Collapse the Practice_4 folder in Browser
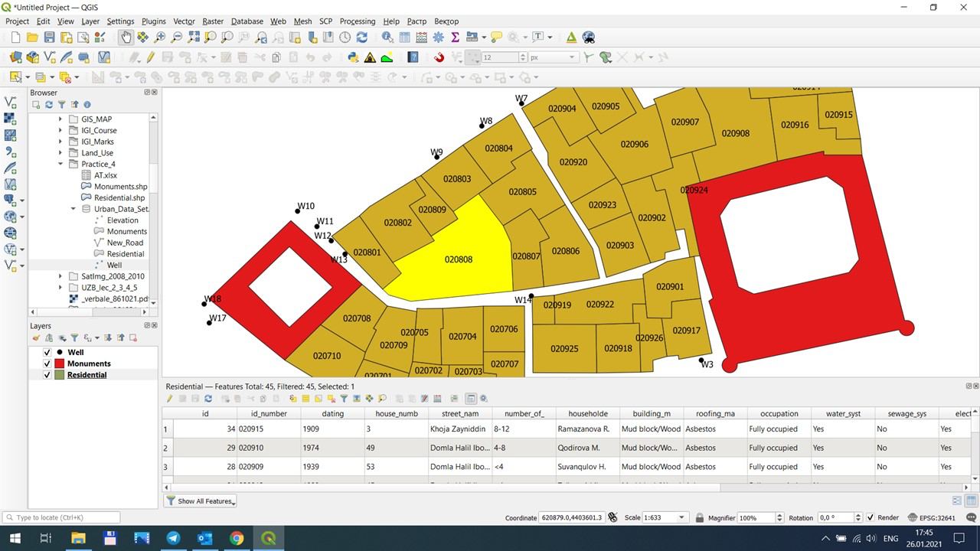Screen dimensions: 980x551 click(x=60, y=164)
